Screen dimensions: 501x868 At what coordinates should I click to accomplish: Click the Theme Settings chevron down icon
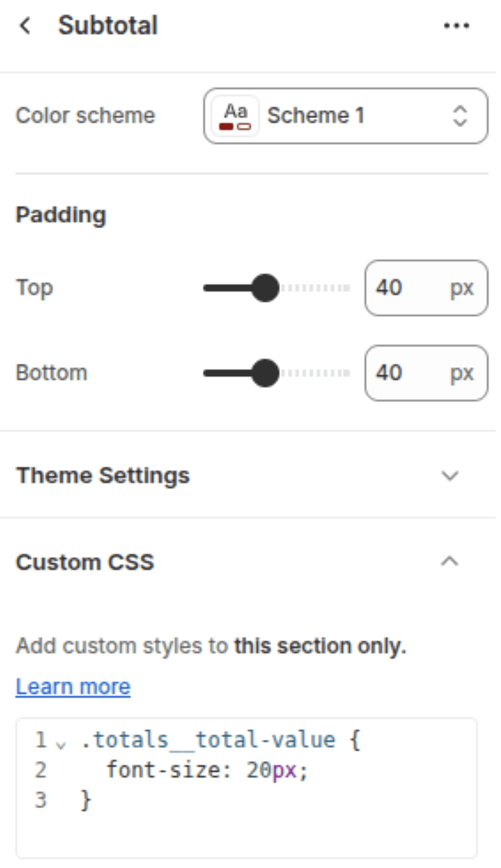(450, 475)
